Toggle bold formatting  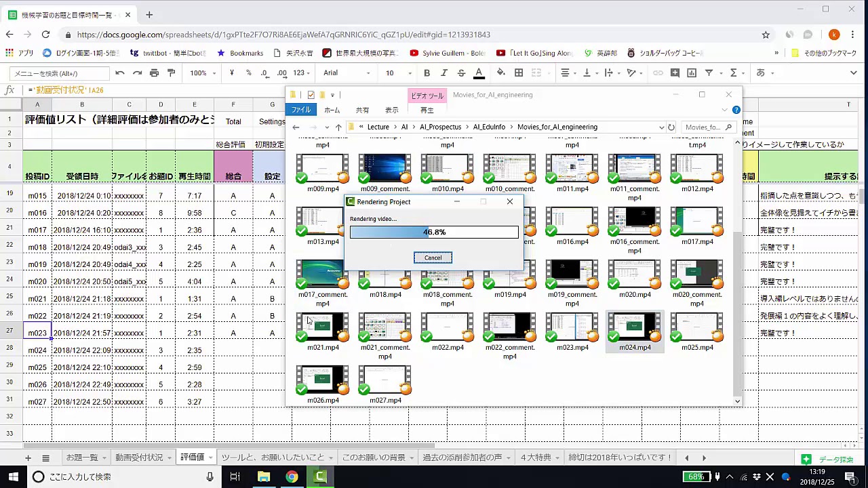(427, 73)
